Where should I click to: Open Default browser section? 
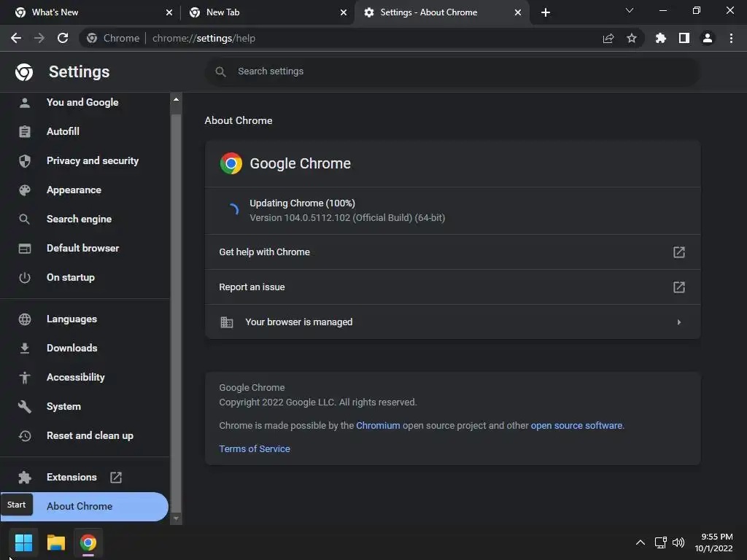[x=84, y=248]
